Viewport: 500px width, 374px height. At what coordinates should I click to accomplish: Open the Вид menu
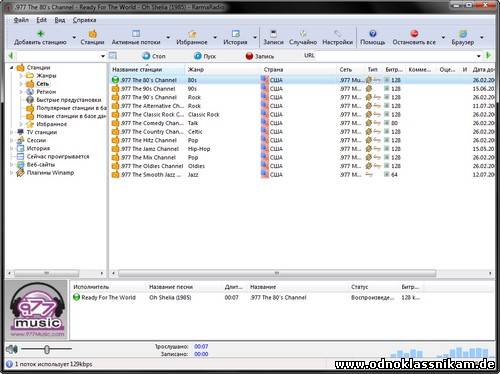60,20
